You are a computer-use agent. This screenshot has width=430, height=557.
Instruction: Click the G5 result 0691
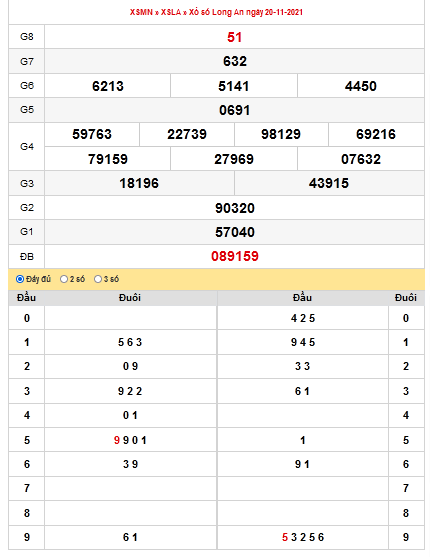click(235, 110)
